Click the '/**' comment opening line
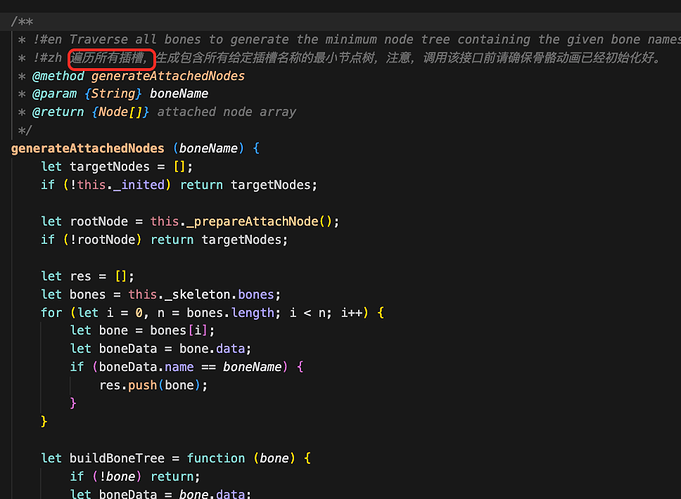Screen dimensions: 681x499 click(22, 22)
